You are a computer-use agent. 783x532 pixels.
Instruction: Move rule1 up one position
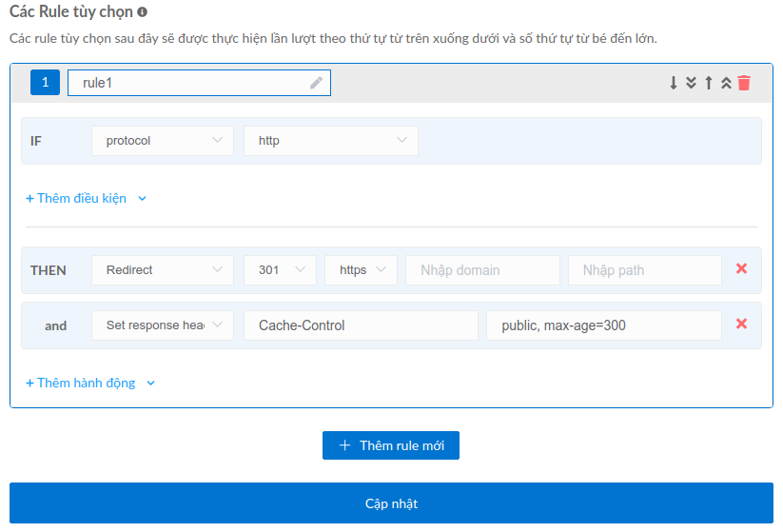point(709,83)
